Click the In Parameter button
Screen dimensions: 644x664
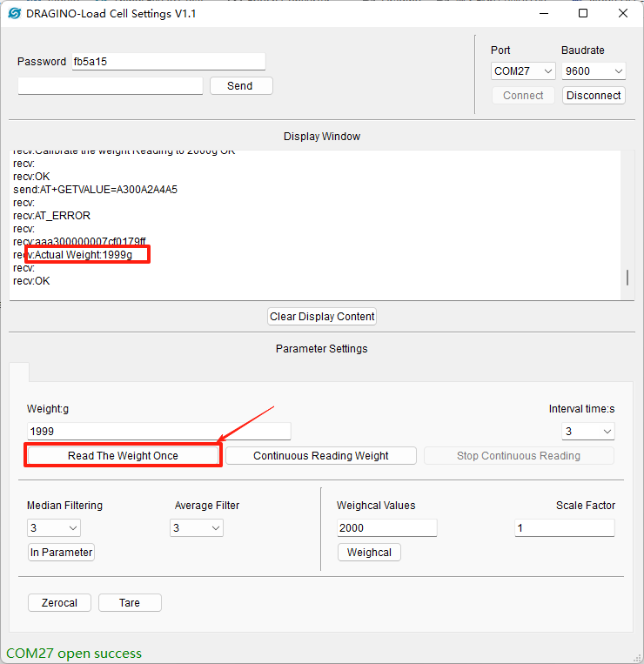[x=61, y=553]
